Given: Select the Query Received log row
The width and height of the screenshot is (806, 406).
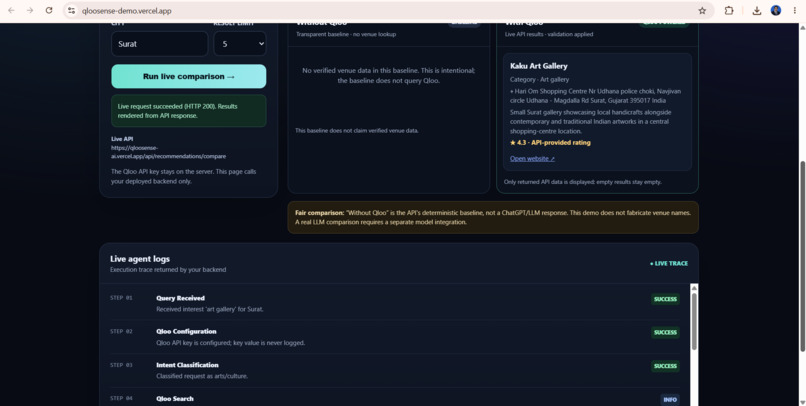Looking at the screenshot, I should pos(394,303).
